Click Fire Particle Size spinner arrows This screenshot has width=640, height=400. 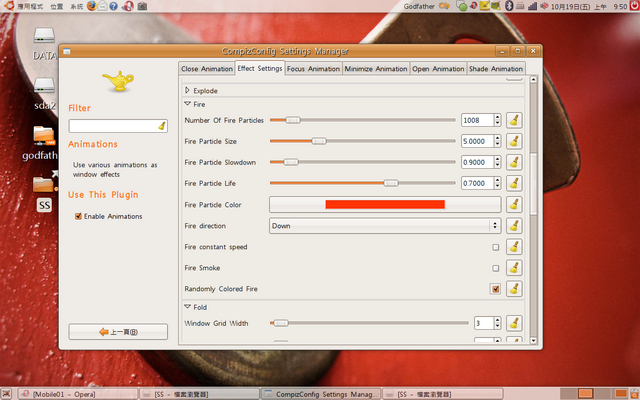497,141
